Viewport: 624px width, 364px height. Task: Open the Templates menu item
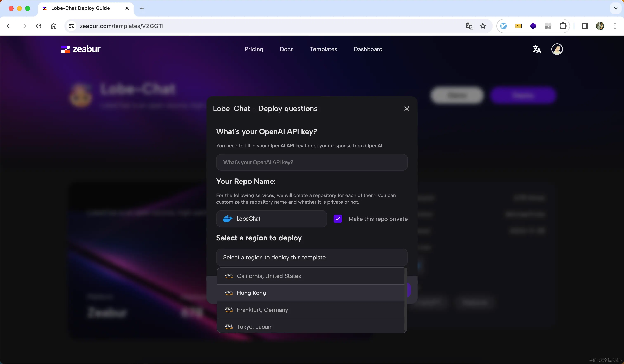coord(323,49)
